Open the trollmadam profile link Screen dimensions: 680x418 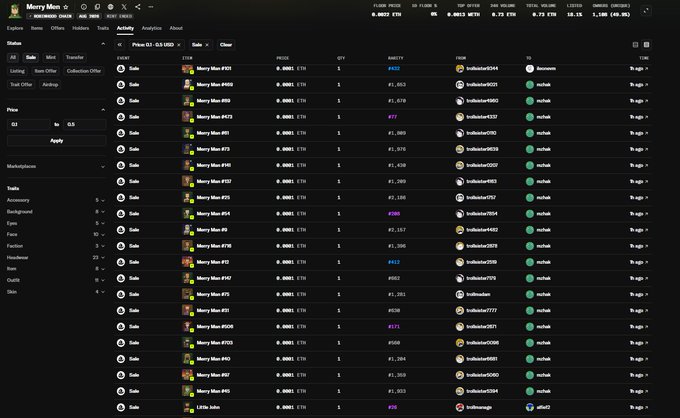[x=478, y=294]
